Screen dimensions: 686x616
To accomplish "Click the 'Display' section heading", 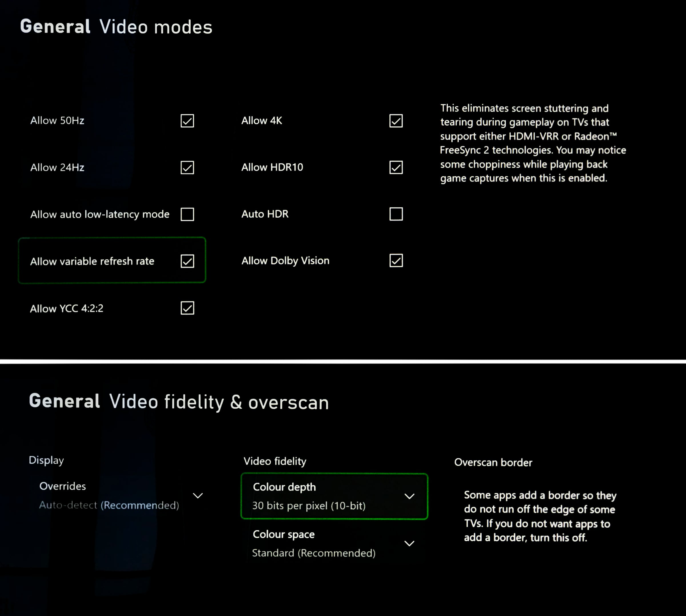I will pyautogui.click(x=46, y=460).
